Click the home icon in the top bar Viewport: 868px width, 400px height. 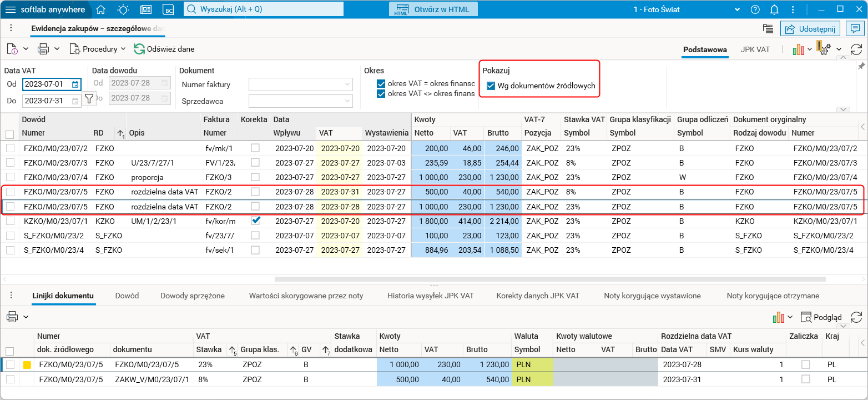click(x=100, y=9)
